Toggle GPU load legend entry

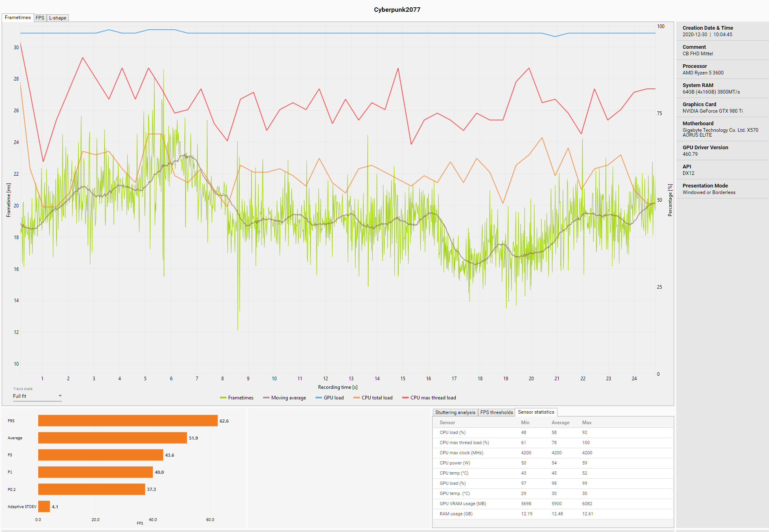click(x=330, y=398)
